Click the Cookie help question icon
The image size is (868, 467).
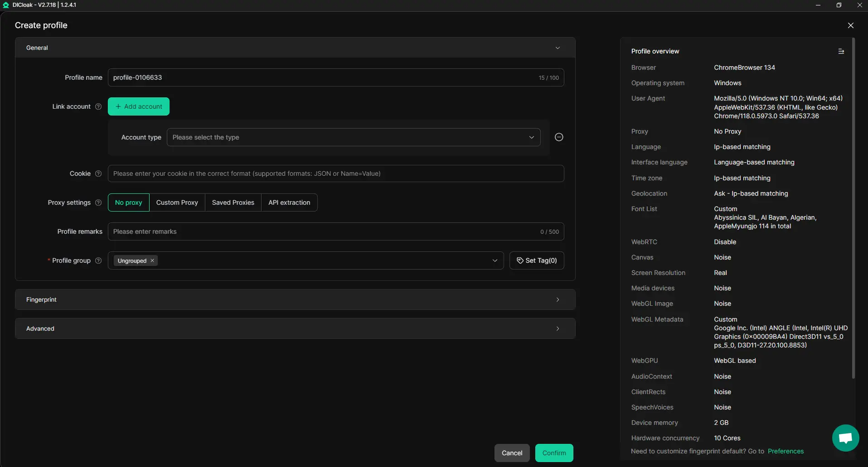[x=98, y=173]
